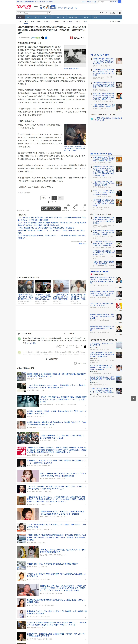Screen dimensions: 138x644
Task: Share the article on Facebook
Action: tap(46, 38)
